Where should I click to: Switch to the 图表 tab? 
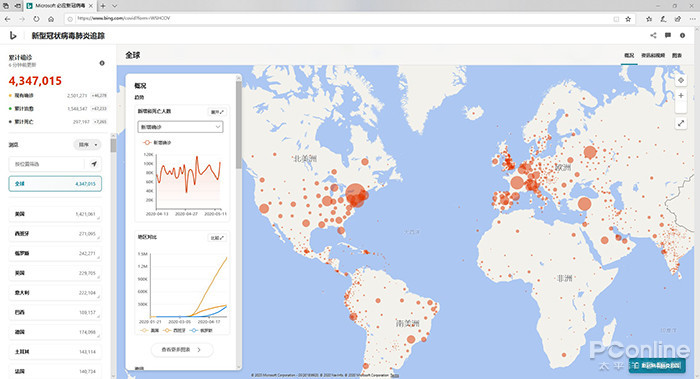(x=677, y=55)
